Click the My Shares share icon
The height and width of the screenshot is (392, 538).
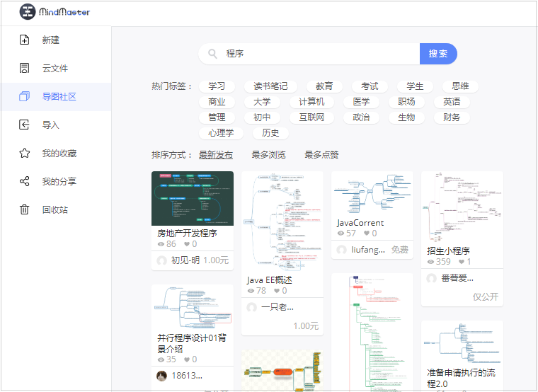click(x=25, y=181)
